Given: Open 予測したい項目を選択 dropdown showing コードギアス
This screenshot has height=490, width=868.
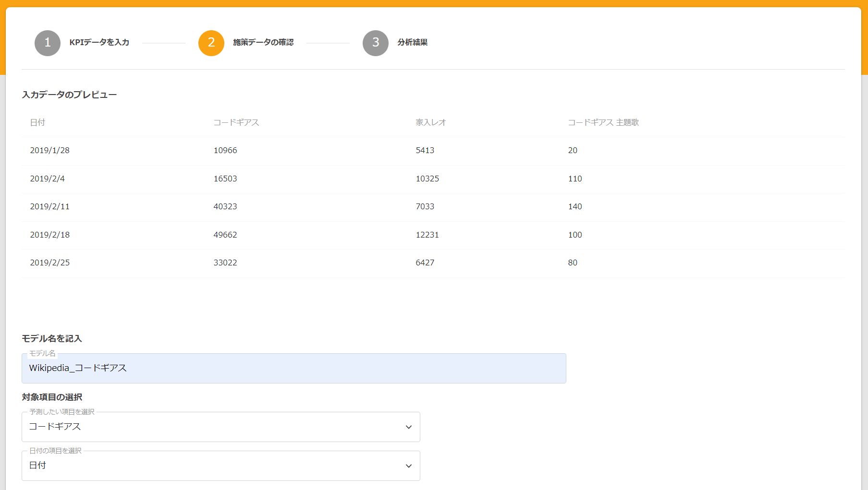Looking at the screenshot, I should coord(221,427).
